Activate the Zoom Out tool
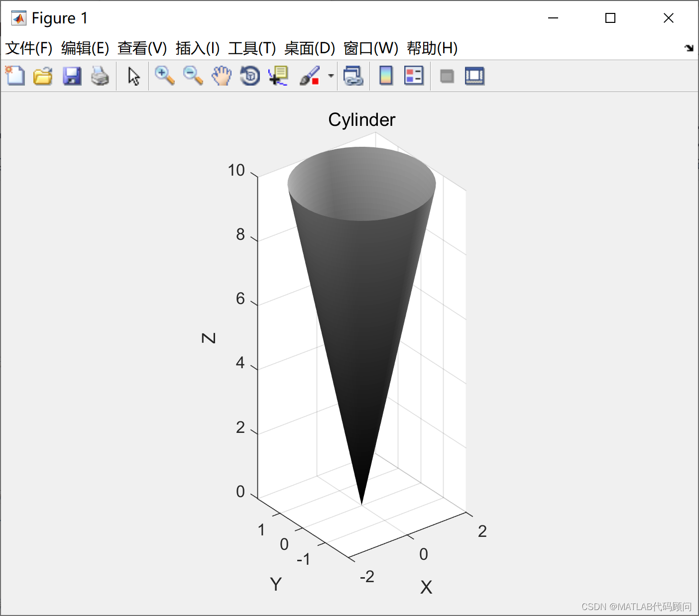The height and width of the screenshot is (616, 699). pyautogui.click(x=193, y=76)
